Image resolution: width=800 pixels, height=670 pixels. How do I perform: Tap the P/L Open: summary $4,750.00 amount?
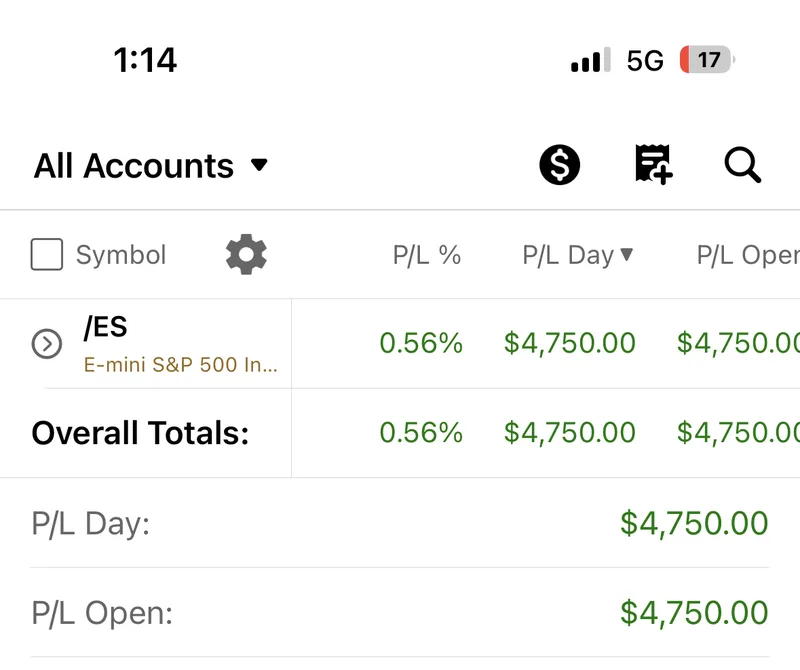click(x=694, y=613)
